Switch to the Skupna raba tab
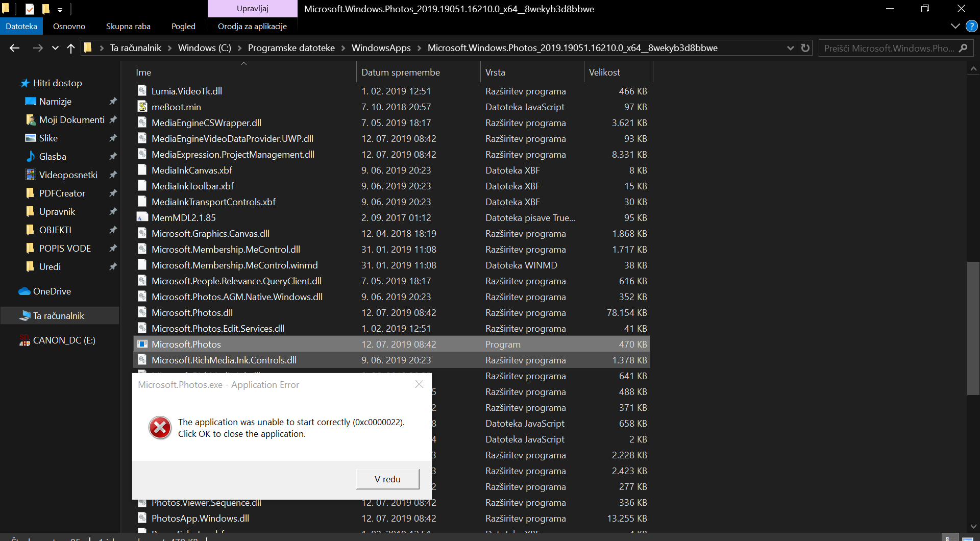This screenshot has height=541, width=980. click(x=128, y=26)
